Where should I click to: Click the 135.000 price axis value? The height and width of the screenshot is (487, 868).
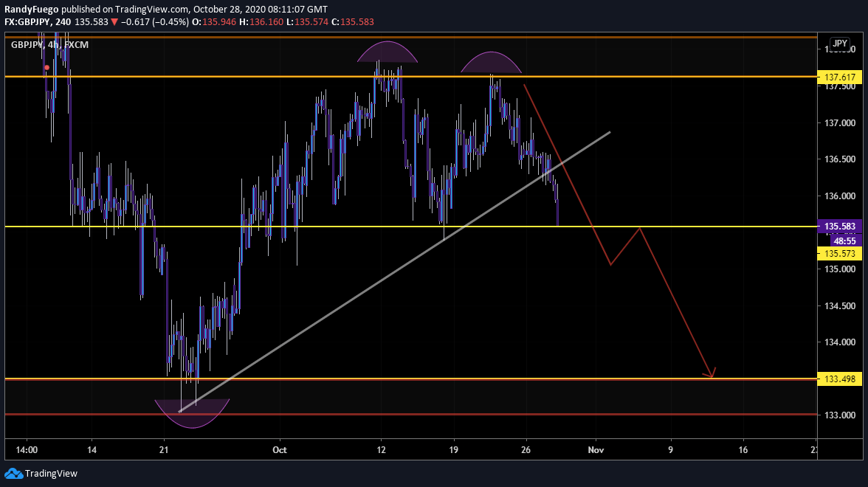tap(840, 269)
